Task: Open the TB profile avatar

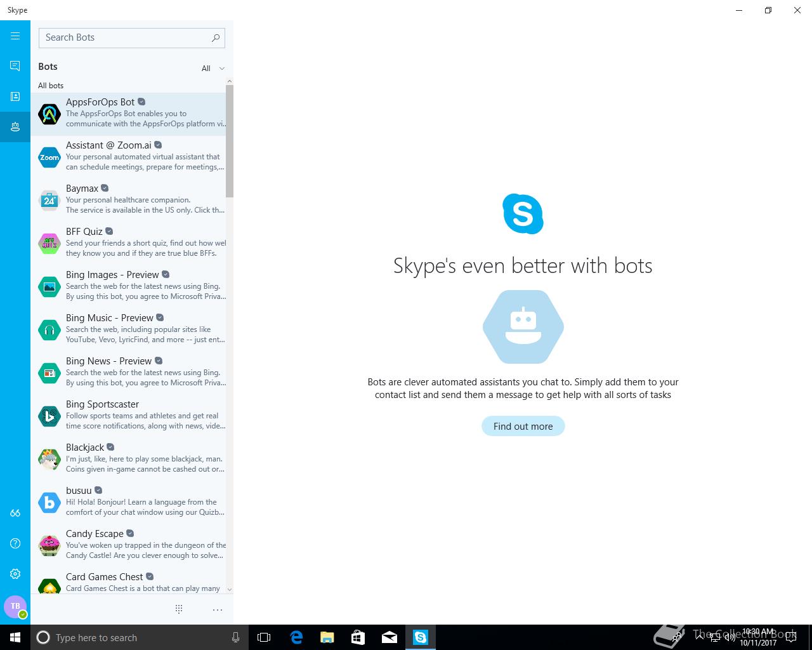Action: (x=15, y=606)
